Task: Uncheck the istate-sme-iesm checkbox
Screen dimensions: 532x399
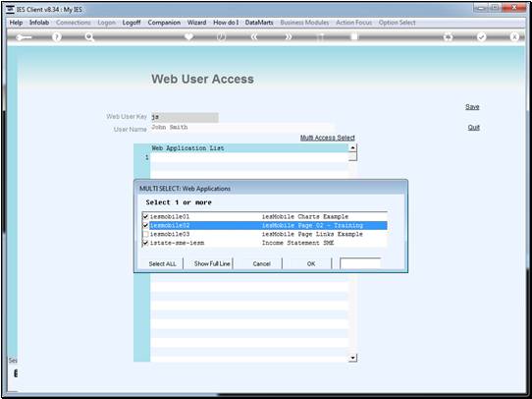Action: 145,243
